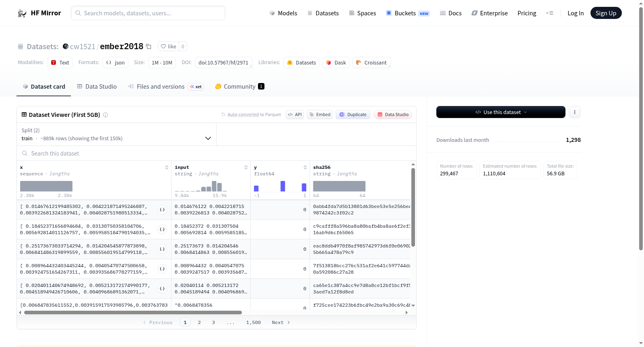Click the horizontal table scrollbar
The height and width of the screenshot is (347, 644).
(x=133, y=312)
